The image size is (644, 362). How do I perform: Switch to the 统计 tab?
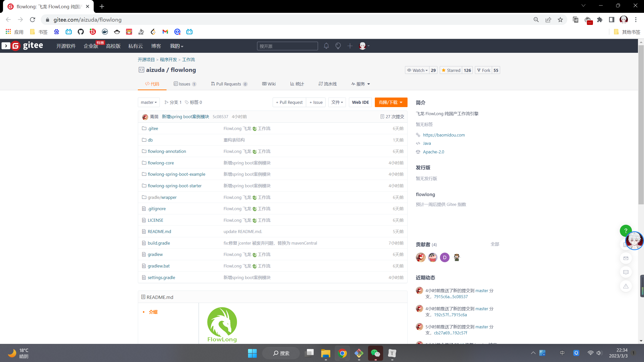(297, 84)
